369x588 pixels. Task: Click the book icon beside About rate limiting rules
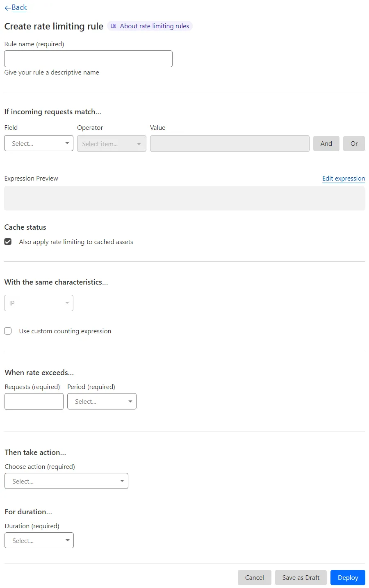click(x=113, y=26)
